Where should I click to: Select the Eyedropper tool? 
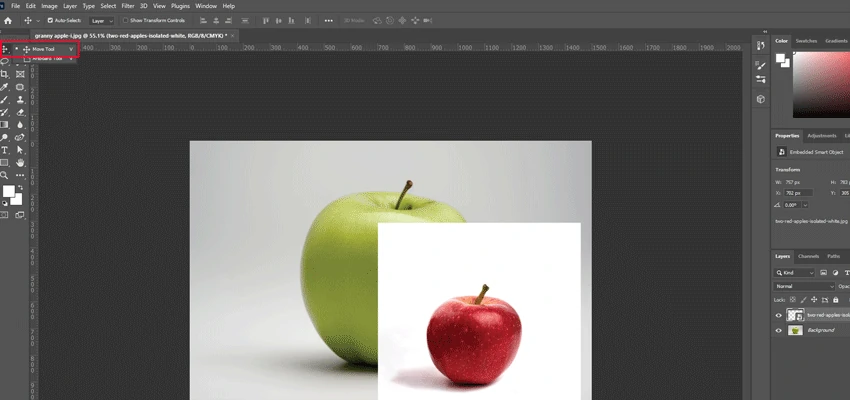pyautogui.click(x=5, y=87)
